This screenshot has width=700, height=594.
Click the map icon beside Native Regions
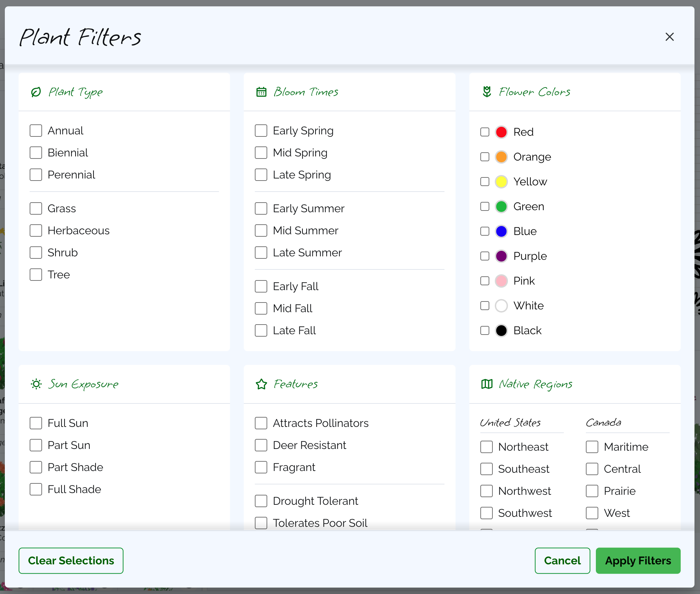486,384
